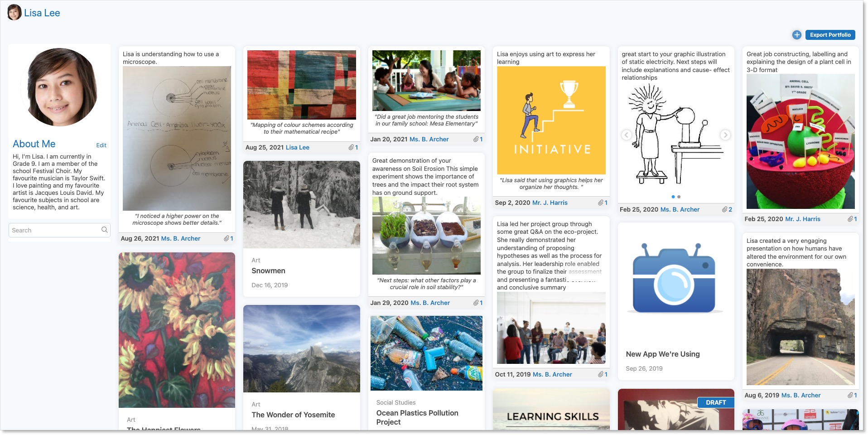
Task: Select the first carousel dot indicator
Action: coord(673,197)
